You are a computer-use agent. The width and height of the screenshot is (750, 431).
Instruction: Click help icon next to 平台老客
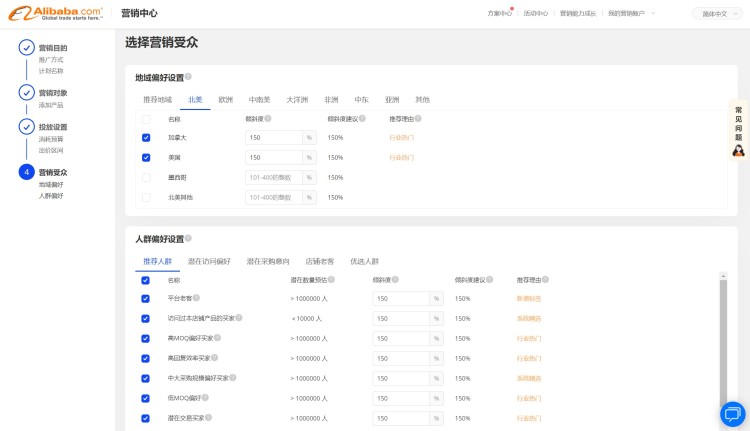tap(196, 298)
